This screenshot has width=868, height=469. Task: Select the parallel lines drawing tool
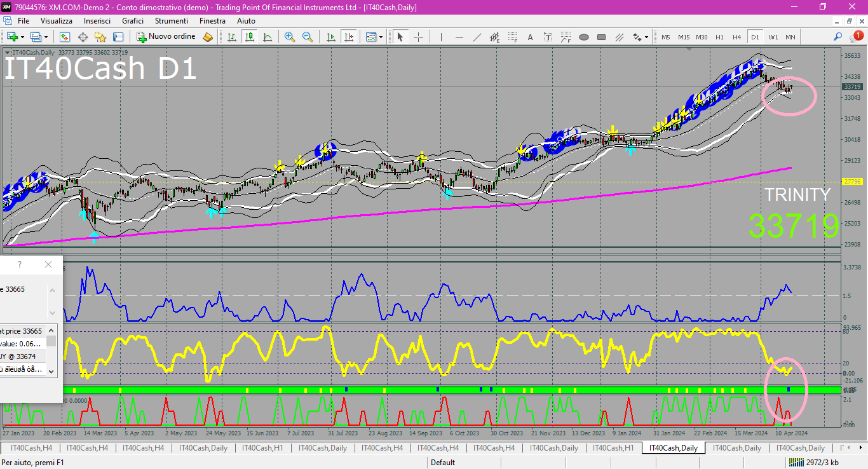620,37
